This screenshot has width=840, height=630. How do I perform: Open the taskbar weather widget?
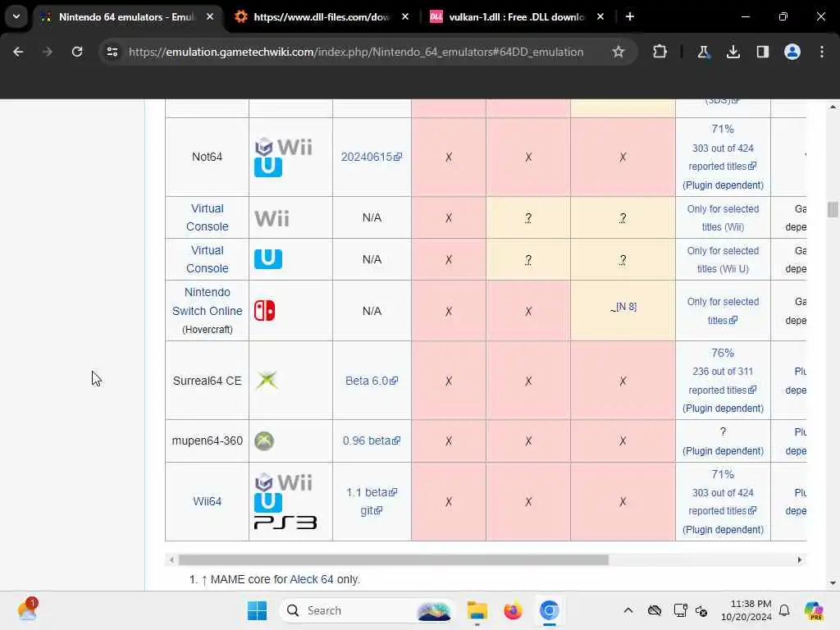point(28,610)
